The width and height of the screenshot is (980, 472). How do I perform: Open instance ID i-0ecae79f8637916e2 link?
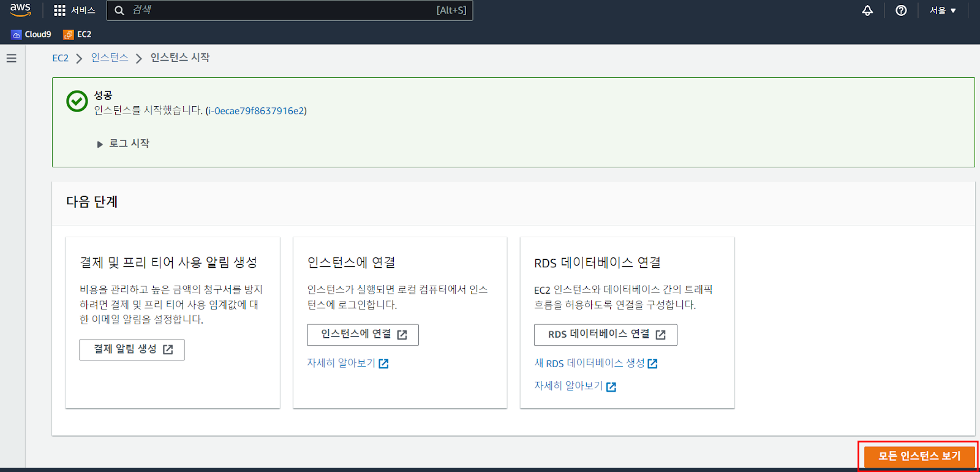[x=256, y=111]
